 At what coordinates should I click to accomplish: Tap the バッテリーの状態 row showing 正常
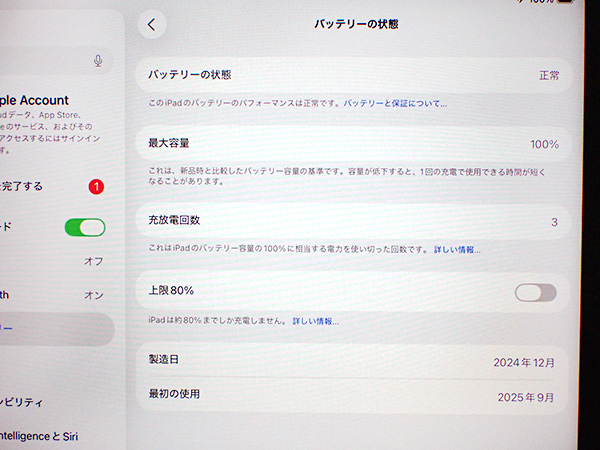point(354,75)
